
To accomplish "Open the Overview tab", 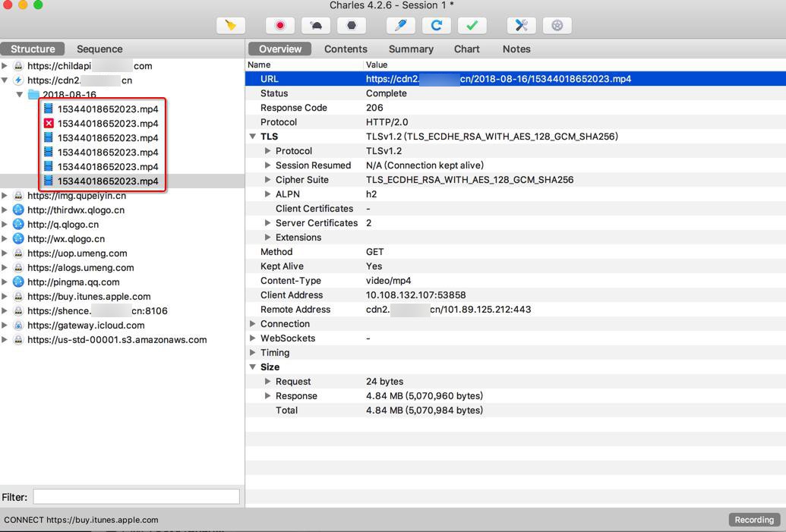I will [280, 49].
